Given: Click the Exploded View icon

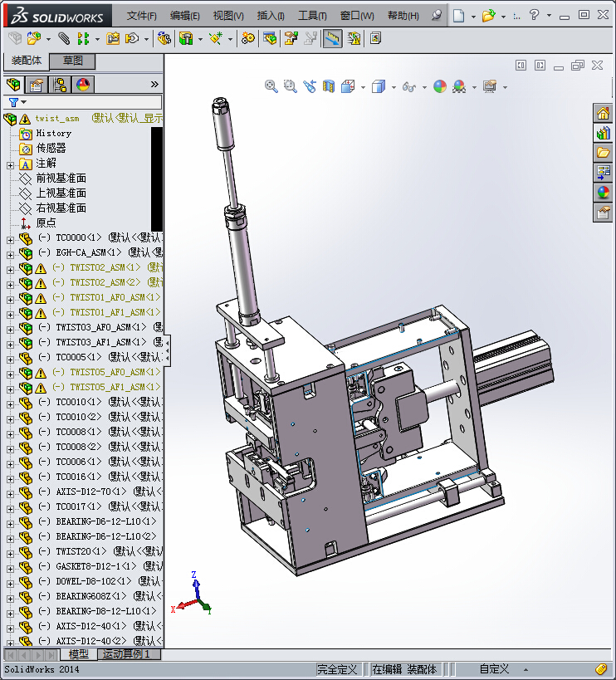Looking at the screenshot, I should [x=291, y=38].
